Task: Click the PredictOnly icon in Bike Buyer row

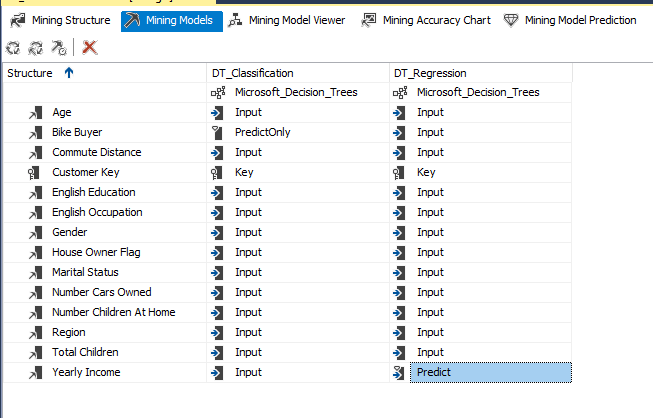Action: 216,132
